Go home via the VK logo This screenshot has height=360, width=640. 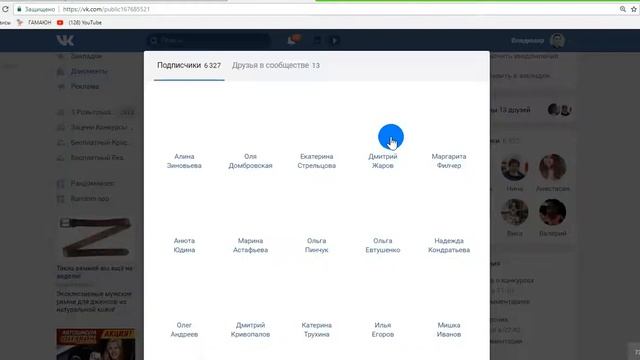point(65,40)
